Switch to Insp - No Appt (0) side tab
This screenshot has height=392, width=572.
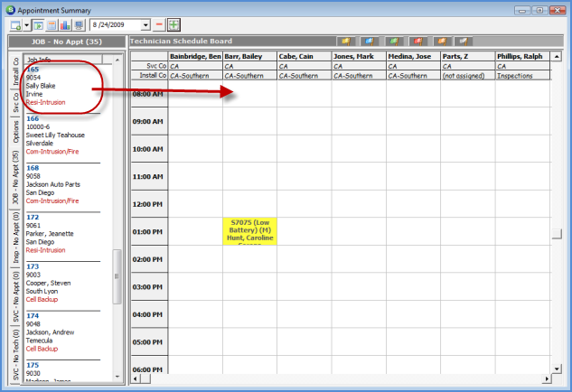click(x=15, y=238)
